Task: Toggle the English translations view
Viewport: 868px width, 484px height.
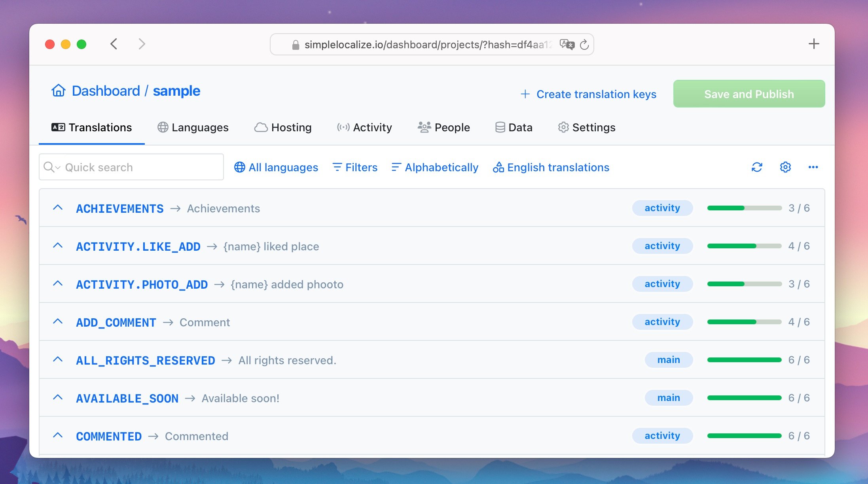Action: [x=550, y=167]
